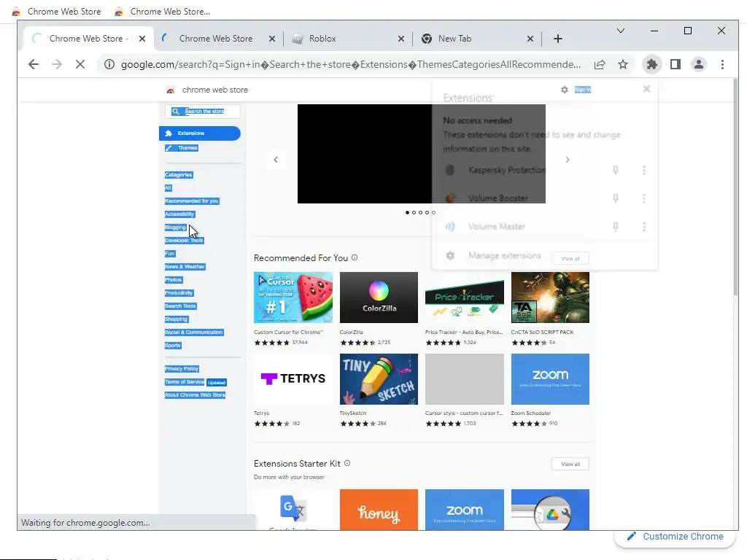Open the Price Tracker extension thumbnail
Image resolution: width=747 pixels, height=560 pixels.
pos(465,297)
